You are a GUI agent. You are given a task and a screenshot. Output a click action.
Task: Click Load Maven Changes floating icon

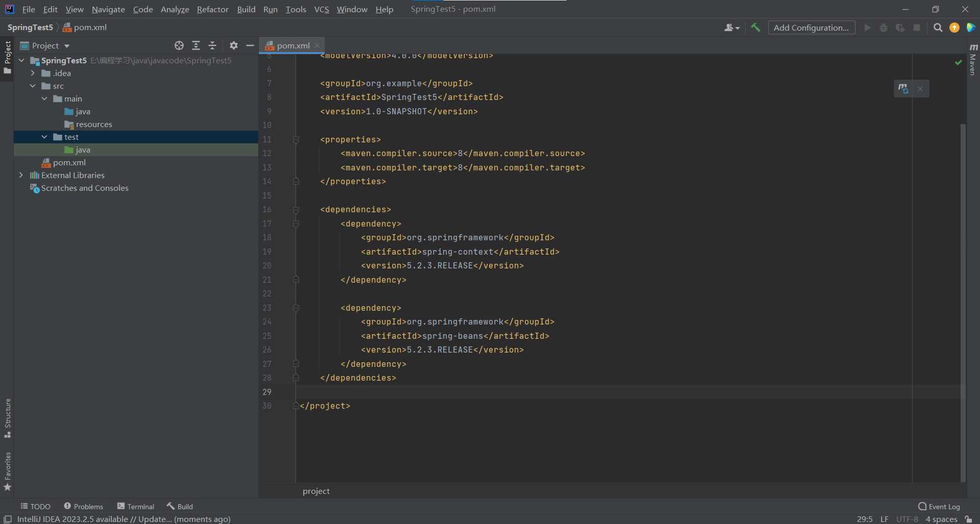coord(903,88)
